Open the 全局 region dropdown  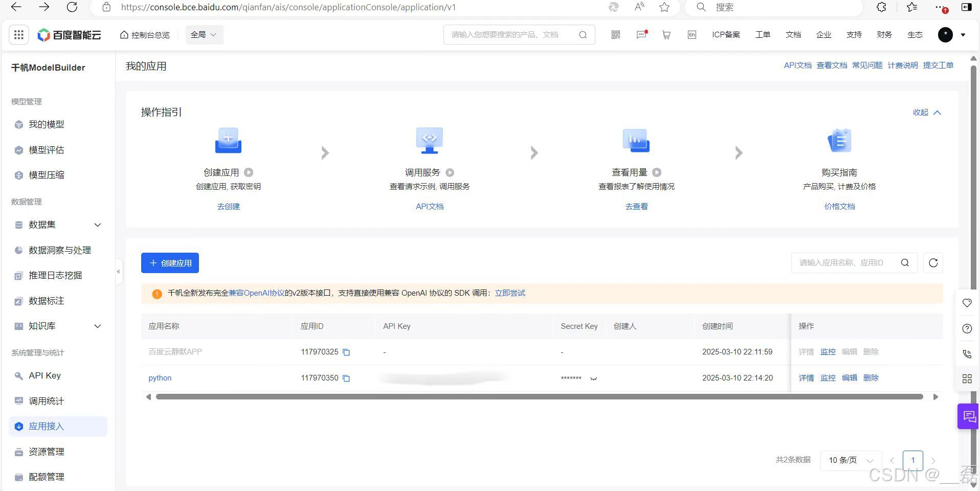point(204,35)
